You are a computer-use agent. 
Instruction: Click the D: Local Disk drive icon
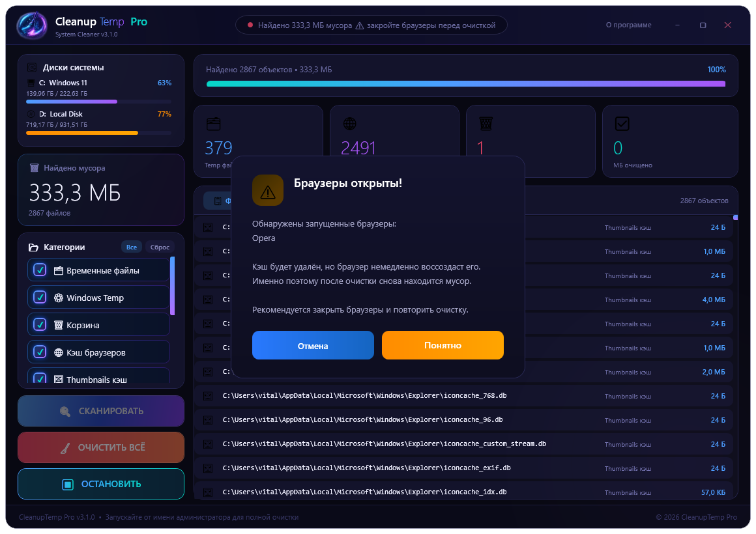[31, 114]
